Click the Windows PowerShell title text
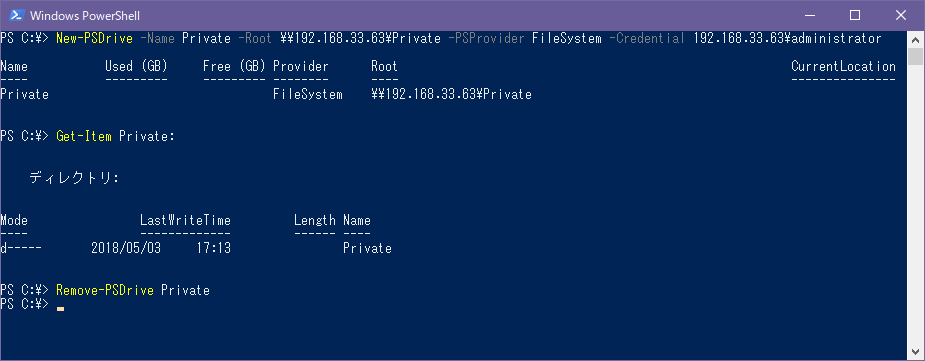The width and height of the screenshot is (925, 361). 84,16
